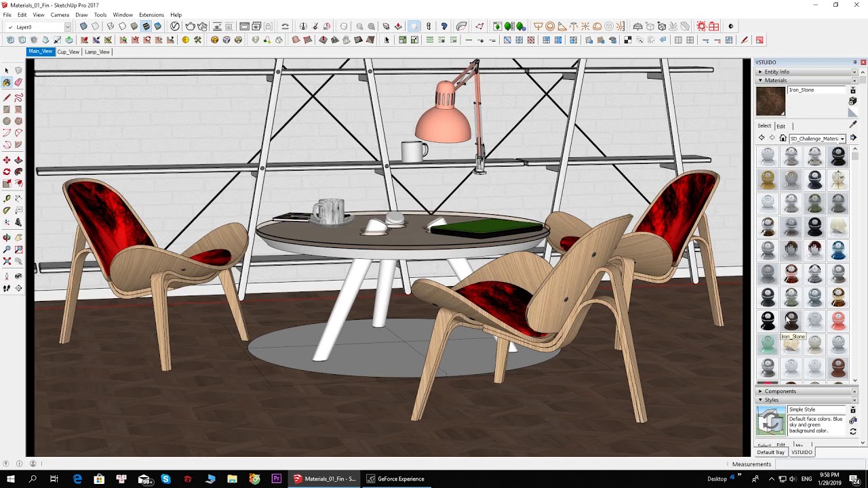Viewport: 868px width, 488px height.
Task: Activate the Orbit tool
Action: click(x=7, y=237)
